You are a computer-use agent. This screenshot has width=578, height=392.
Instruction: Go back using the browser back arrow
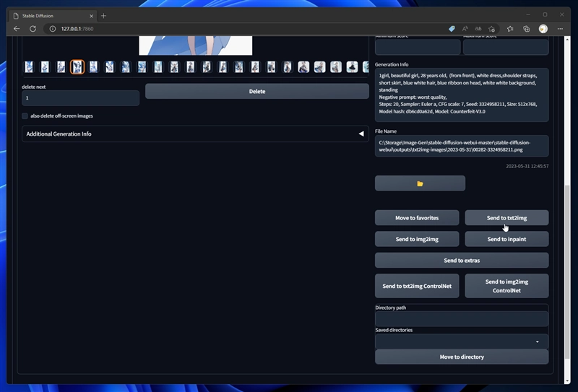[17, 29]
